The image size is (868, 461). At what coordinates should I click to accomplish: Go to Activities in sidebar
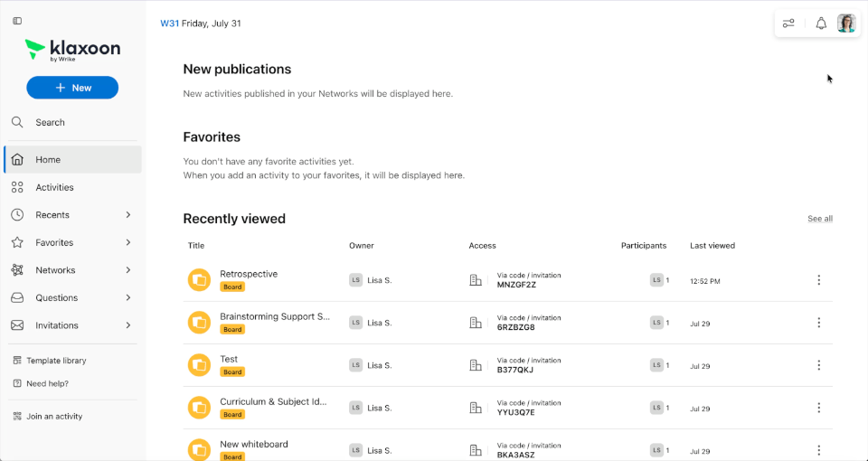tap(72, 187)
